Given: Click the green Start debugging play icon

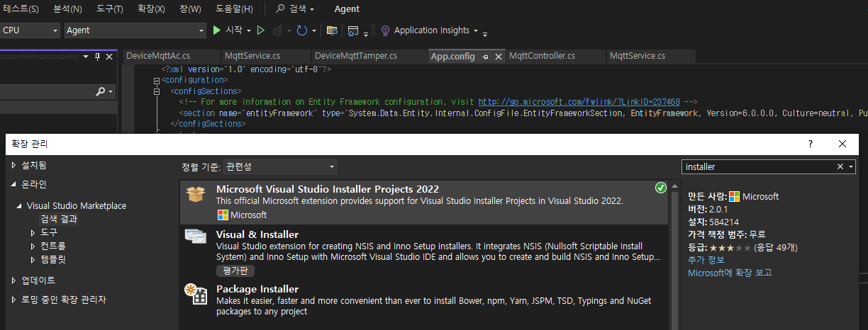Looking at the screenshot, I should [217, 30].
